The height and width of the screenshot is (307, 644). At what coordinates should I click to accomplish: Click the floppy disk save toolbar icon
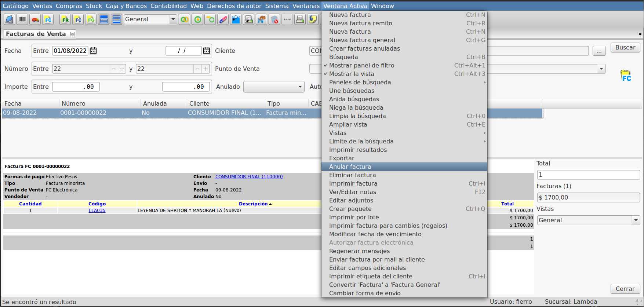point(262,19)
